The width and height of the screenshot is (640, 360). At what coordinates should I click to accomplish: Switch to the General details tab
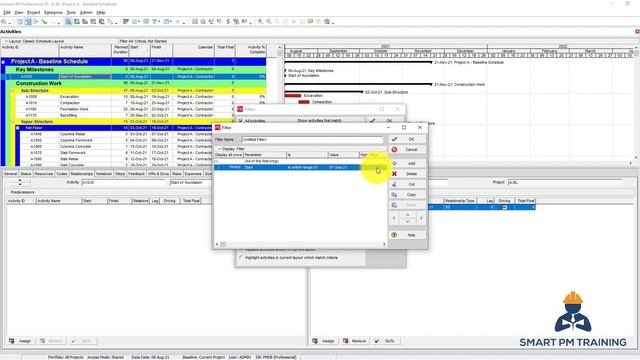(11, 174)
